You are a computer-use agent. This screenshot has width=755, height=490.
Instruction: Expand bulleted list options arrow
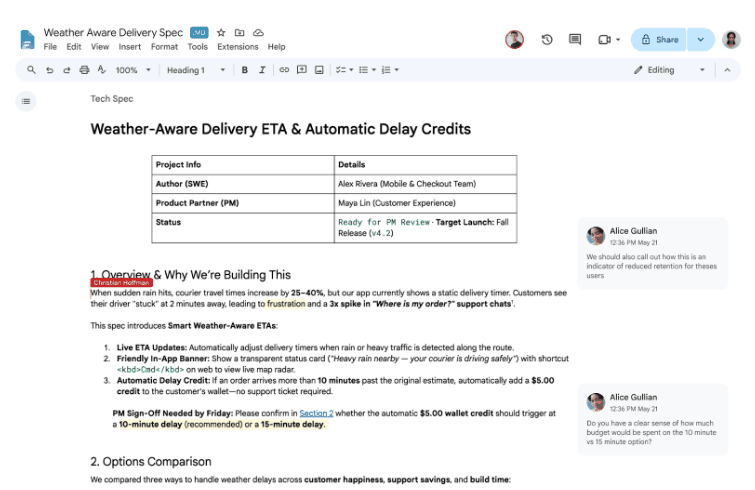click(x=374, y=70)
